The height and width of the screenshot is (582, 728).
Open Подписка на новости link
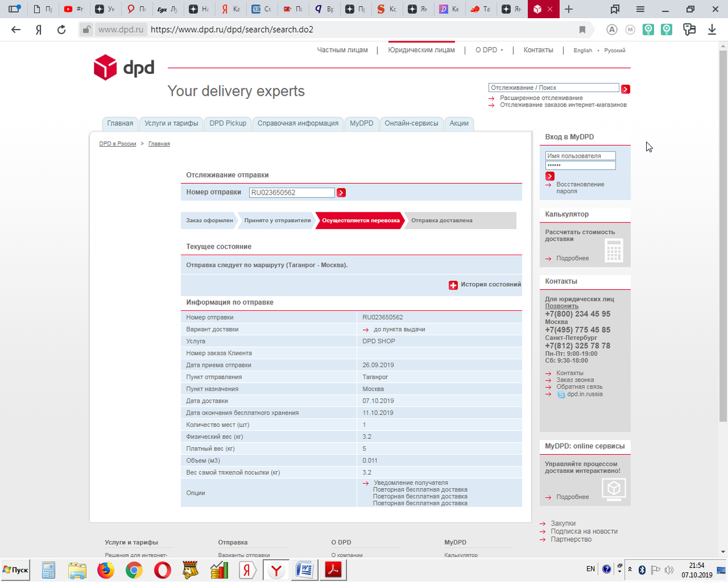click(x=584, y=531)
